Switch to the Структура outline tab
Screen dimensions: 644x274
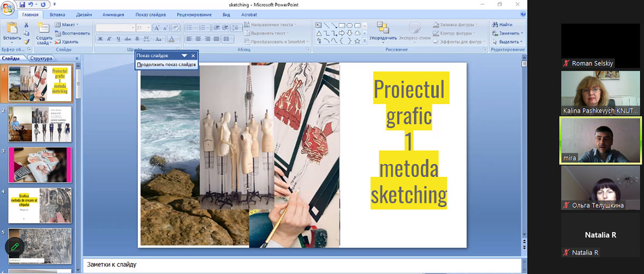pyautogui.click(x=41, y=58)
